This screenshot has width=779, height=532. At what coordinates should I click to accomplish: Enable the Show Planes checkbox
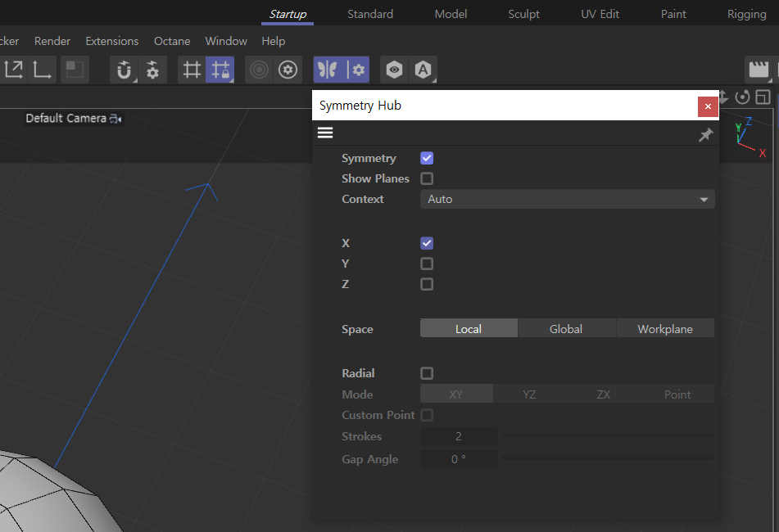pos(427,178)
